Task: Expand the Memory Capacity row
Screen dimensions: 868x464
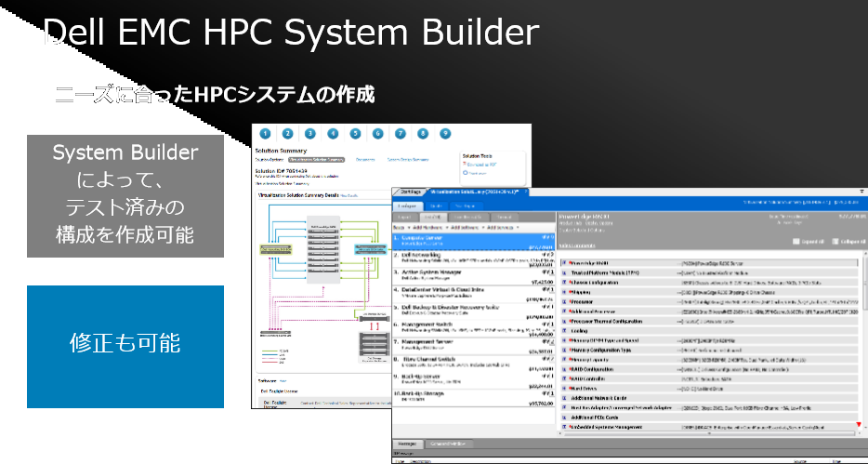Action: pos(565,359)
